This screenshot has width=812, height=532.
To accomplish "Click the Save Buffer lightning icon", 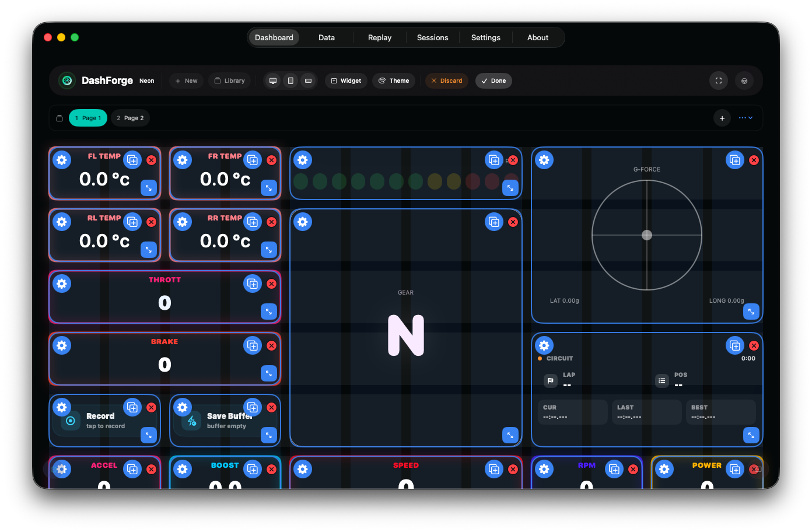I will [191, 421].
